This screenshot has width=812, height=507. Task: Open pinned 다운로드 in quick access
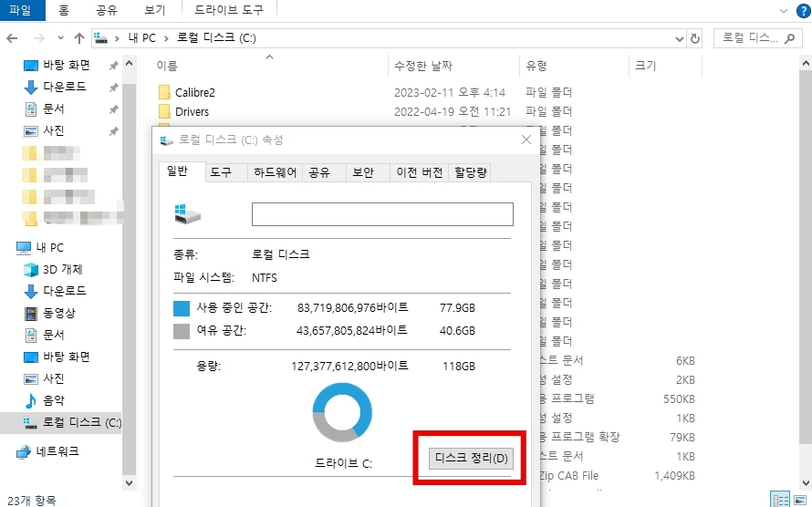point(64,87)
